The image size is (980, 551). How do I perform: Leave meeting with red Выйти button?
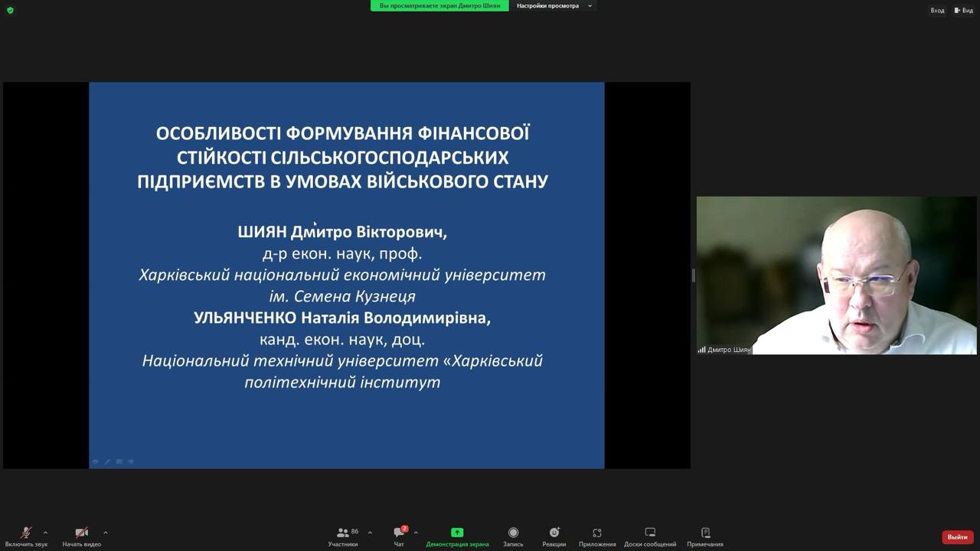957,537
